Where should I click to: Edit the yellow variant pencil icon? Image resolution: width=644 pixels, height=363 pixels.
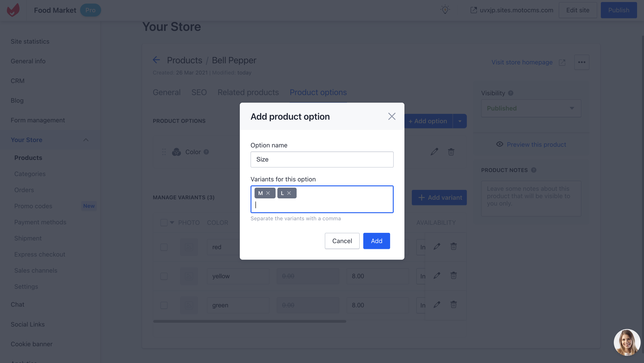[437, 276]
